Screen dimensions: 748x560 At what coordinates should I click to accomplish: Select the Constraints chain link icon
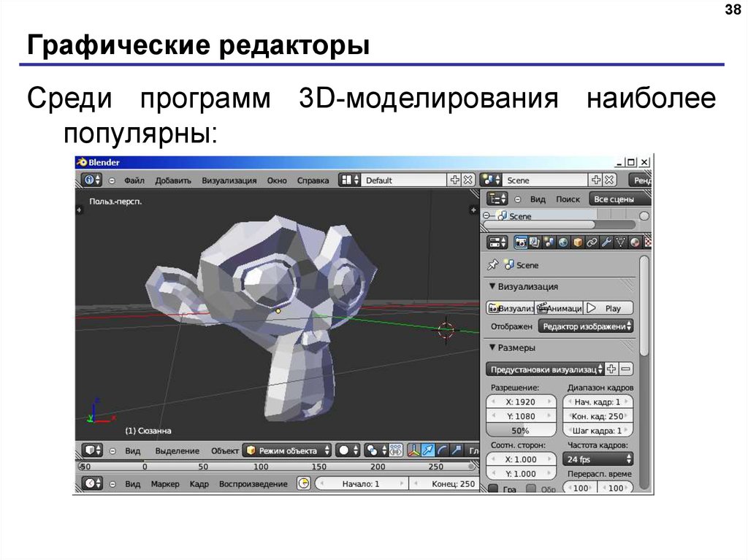coord(592,242)
